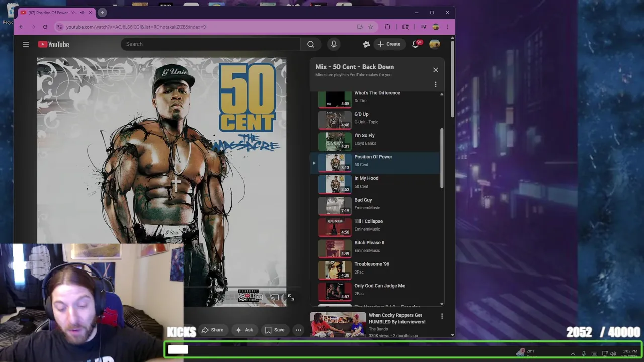
Task: Open Chrome three-dot menu
Action: 447,27
